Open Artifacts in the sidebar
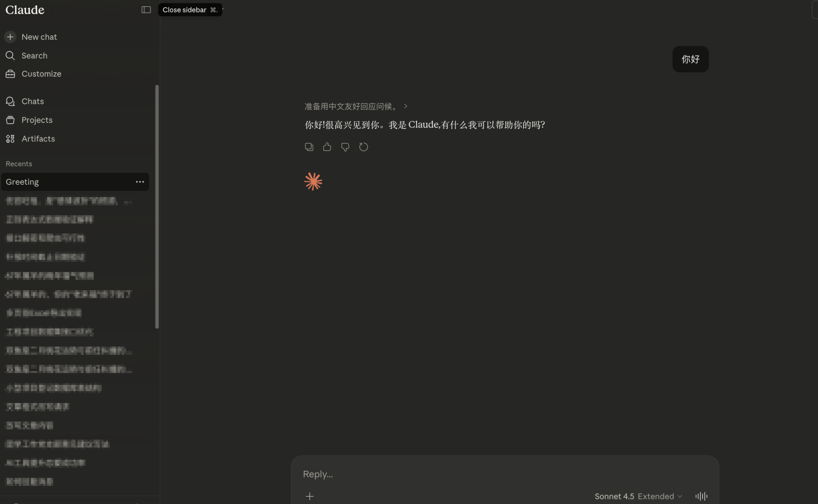 [38, 139]
